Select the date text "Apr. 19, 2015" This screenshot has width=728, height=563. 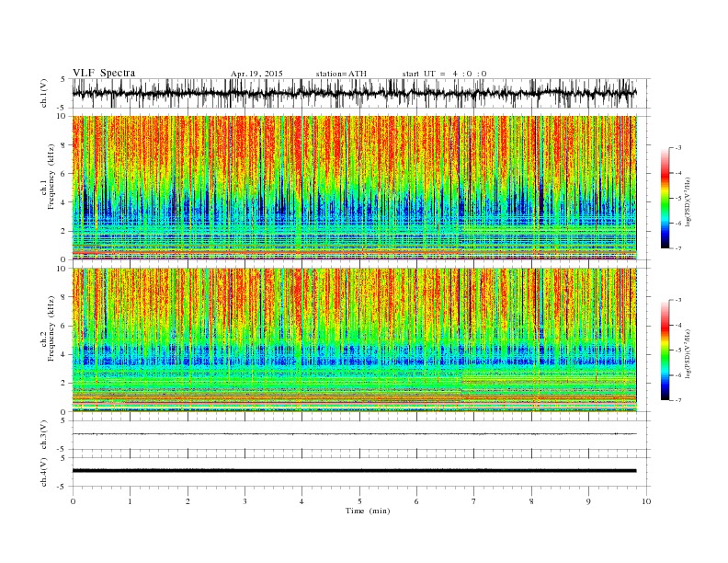pyautogui.click(x=256, y=74)
